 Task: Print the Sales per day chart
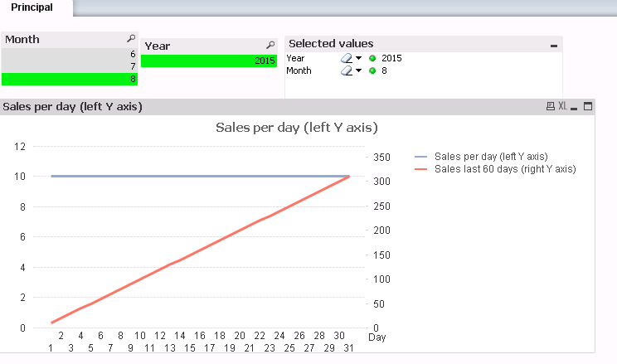click(549, 106)
